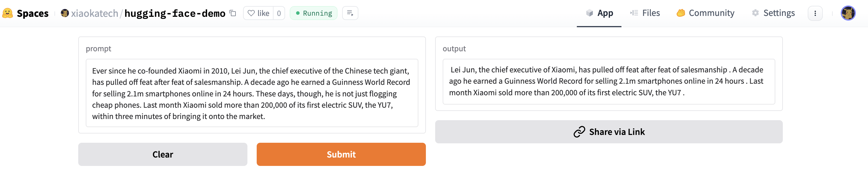The image size is (868, 183).
Task: Open the user profile avatar menu
Action: [848, 13]
